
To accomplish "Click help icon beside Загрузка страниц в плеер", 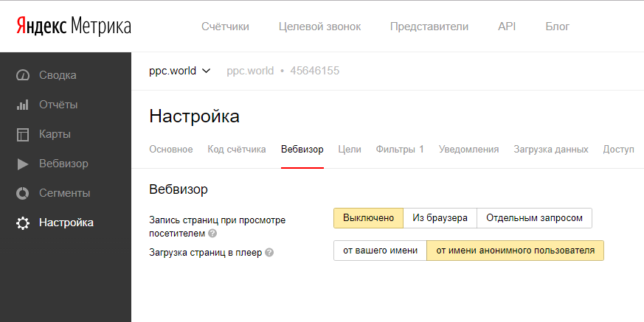I will (269, 252).
